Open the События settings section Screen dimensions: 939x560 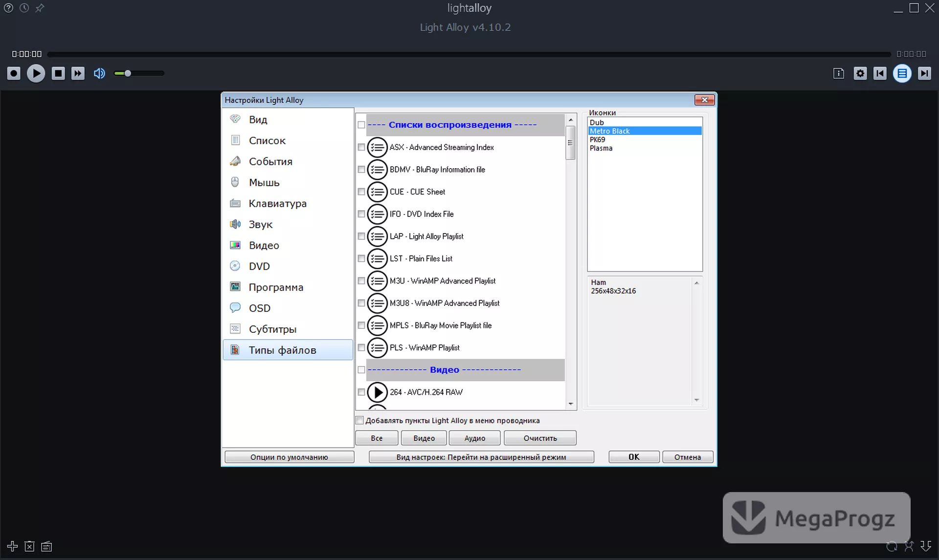(x=288, y=162)
